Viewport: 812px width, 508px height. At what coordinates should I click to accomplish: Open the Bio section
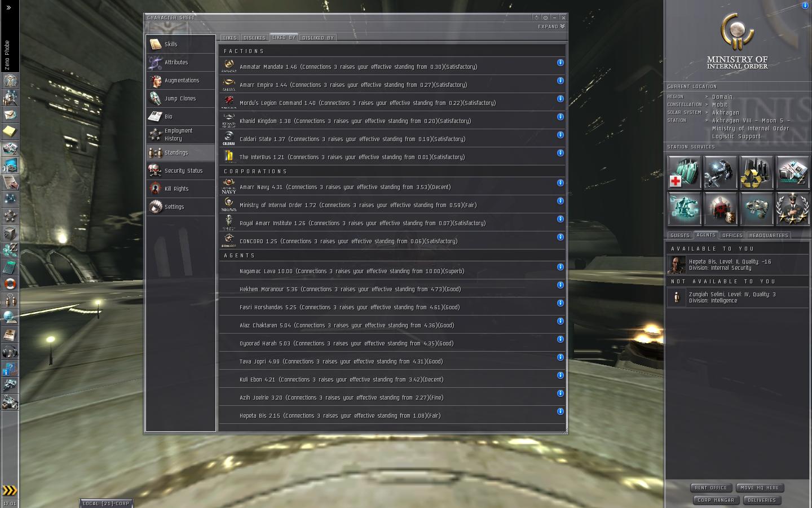pos(180,116)
